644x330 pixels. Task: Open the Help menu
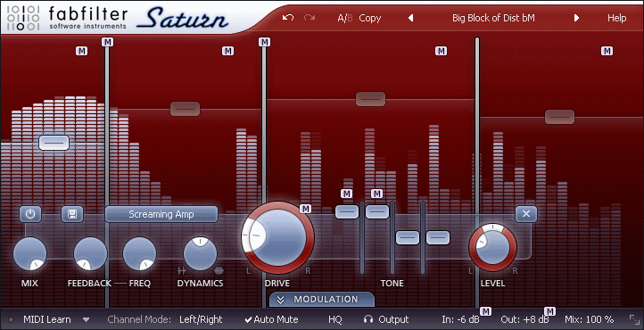tap(617, 18)
